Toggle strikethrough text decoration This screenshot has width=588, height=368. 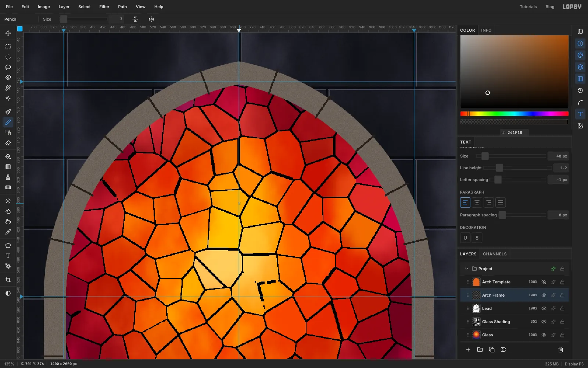pos(477,238)
